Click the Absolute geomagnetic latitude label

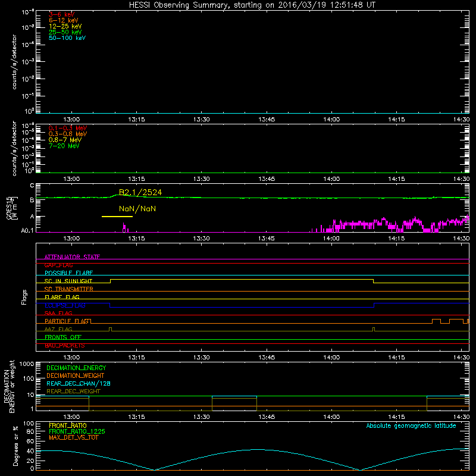[411, 425]
